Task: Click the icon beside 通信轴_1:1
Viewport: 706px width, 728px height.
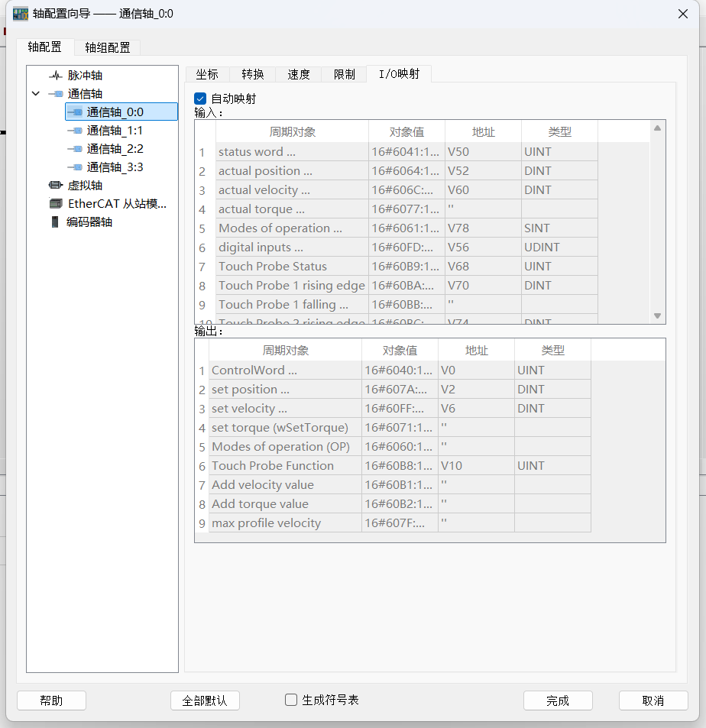Action: click(75, 131)
